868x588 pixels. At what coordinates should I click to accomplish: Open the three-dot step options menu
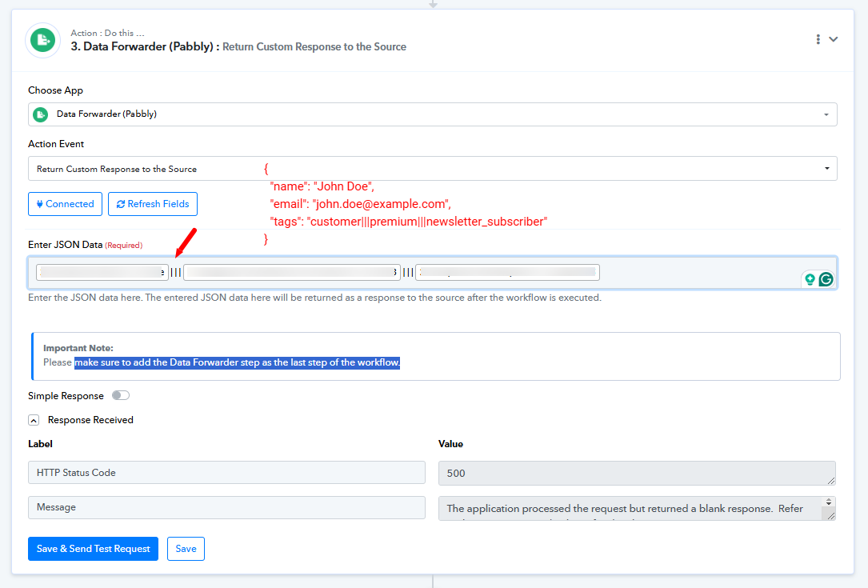click(x=818, y=39)
